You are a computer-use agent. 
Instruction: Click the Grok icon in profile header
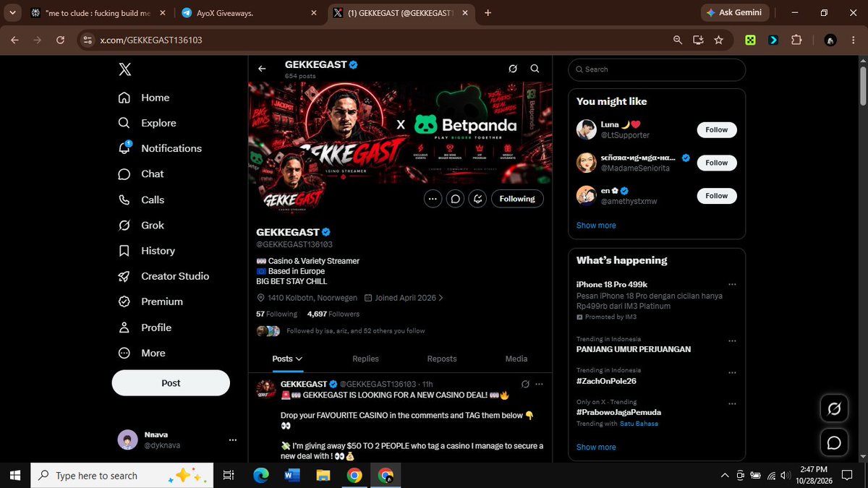tap(513, 69)
